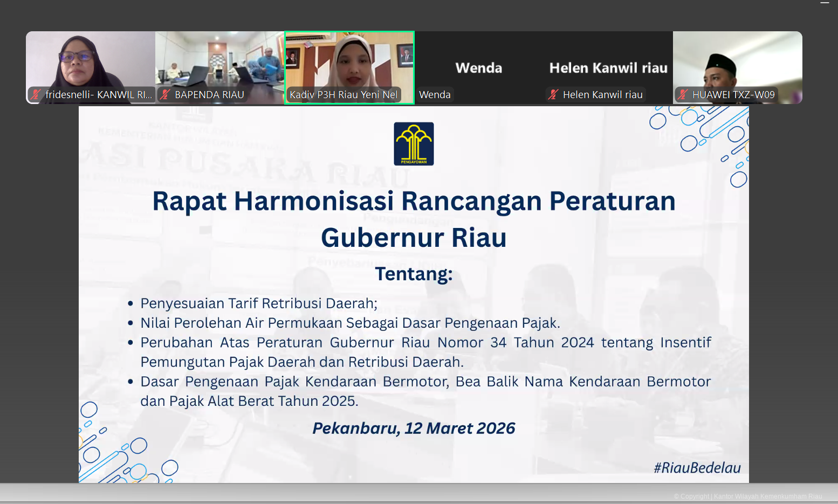Click the muted mic icon on fridesnelli KANWIL tile

(36, 94)
